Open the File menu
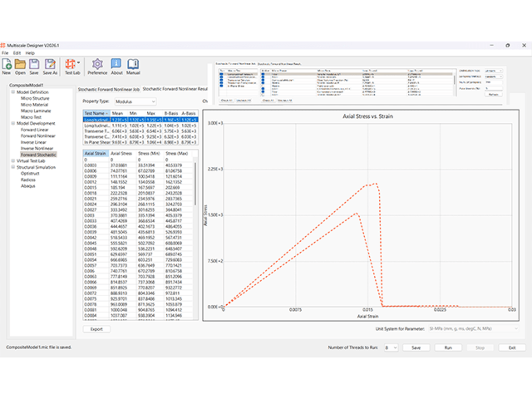 [5, 53]
